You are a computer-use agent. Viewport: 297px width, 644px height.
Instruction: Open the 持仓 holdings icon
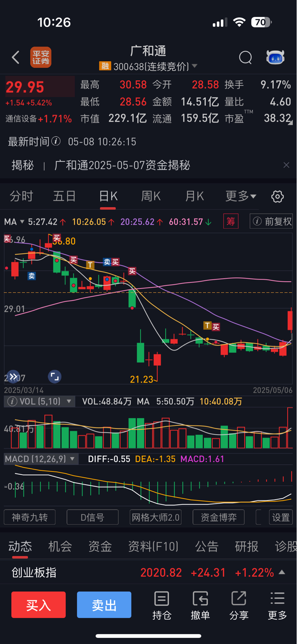[x=161, y=605]
